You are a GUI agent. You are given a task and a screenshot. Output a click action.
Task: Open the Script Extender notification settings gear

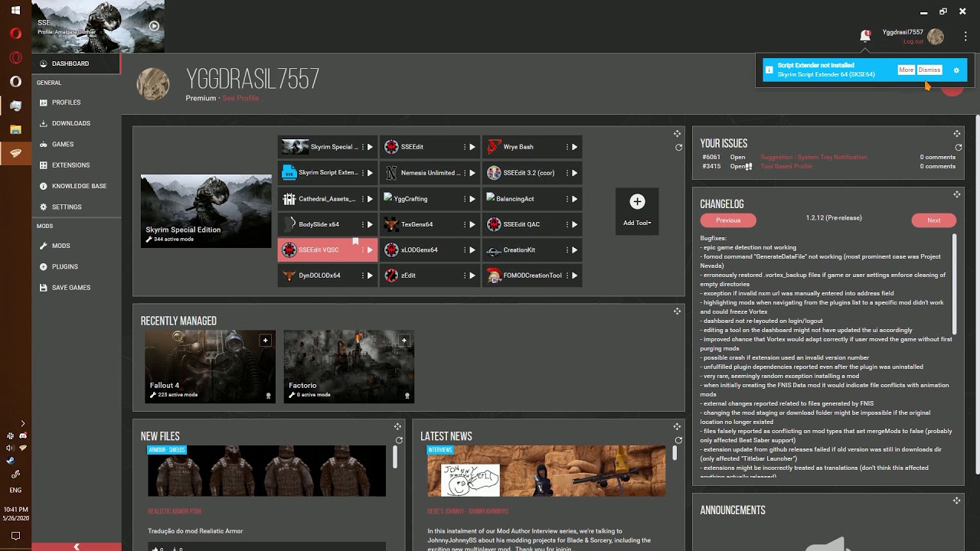pyautogui.click(x=956, y=70)
